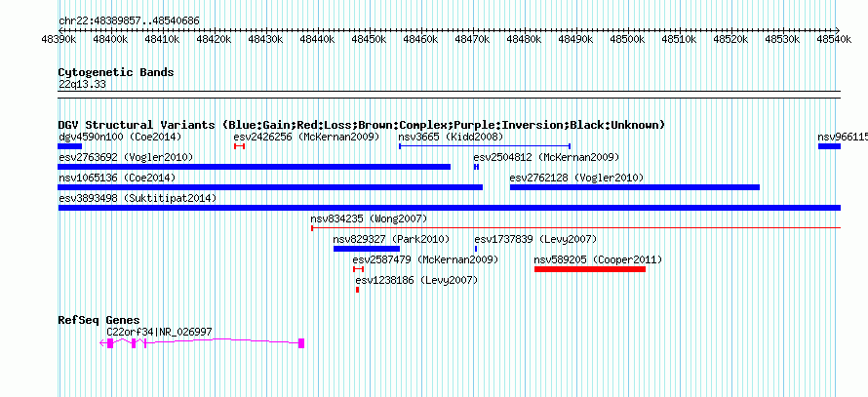Click the 48480k ruler tick label
This screenshot has height=397, width=868.
click(x=525, y=39)
